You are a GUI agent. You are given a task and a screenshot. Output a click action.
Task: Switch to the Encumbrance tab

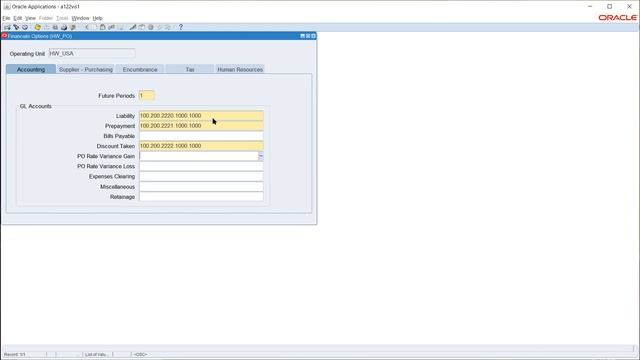[140, 69]
